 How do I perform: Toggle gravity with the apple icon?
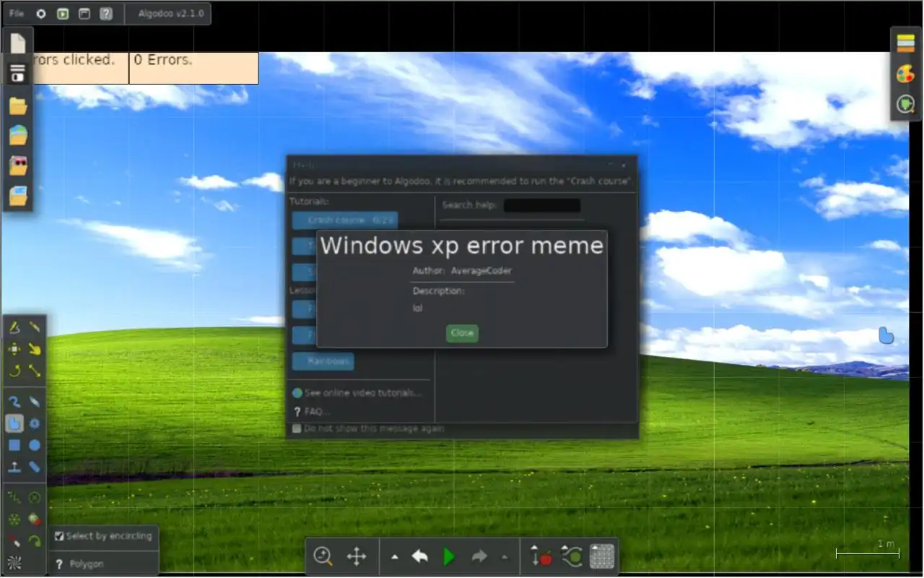click(x=541, y=556)
